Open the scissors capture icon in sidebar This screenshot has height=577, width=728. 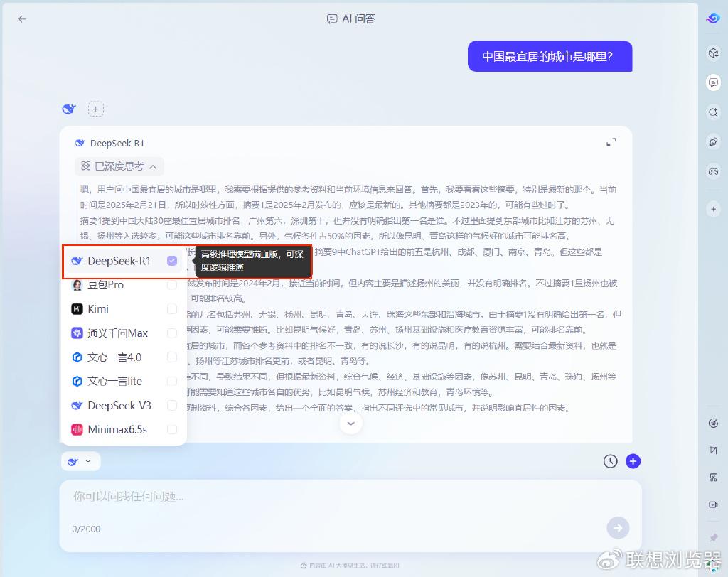(714, 478)
